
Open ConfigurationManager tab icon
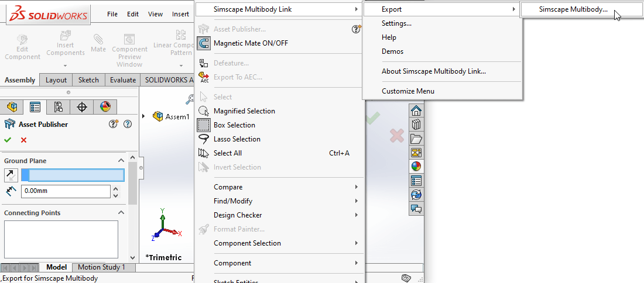pyautogui.click(x=59, y=107)
